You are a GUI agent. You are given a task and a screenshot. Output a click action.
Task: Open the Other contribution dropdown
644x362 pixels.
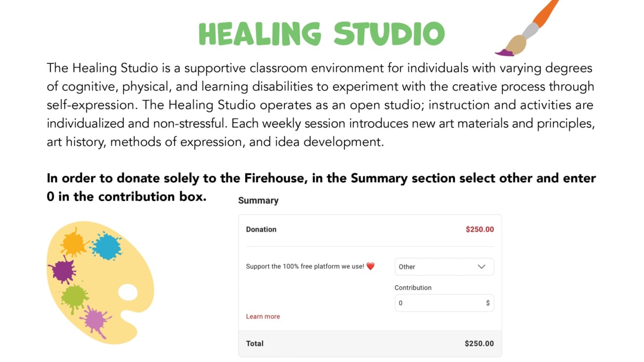(x=444, y=267)
